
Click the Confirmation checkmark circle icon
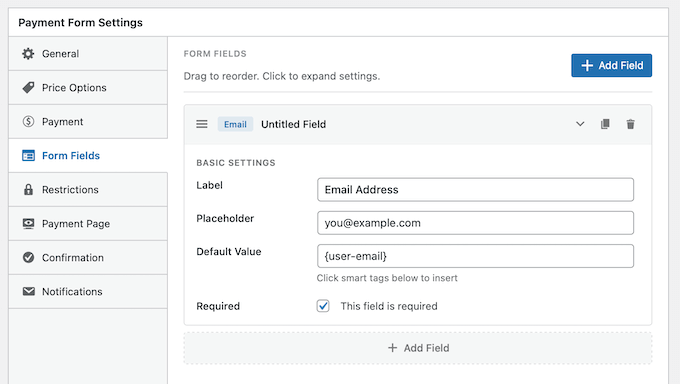click(x=28, y=257)
